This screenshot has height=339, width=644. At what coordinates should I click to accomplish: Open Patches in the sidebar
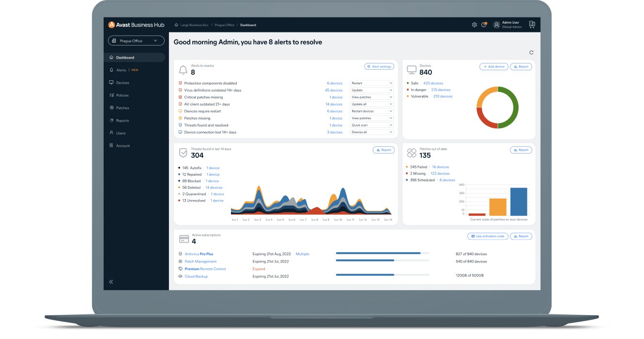[123, 108]
